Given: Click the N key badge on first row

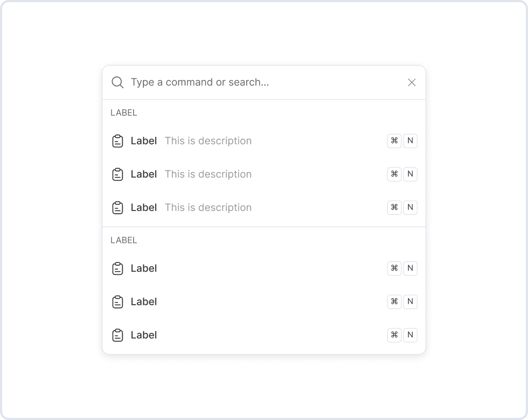Looking at the screenshot, I should click(410, 141).
